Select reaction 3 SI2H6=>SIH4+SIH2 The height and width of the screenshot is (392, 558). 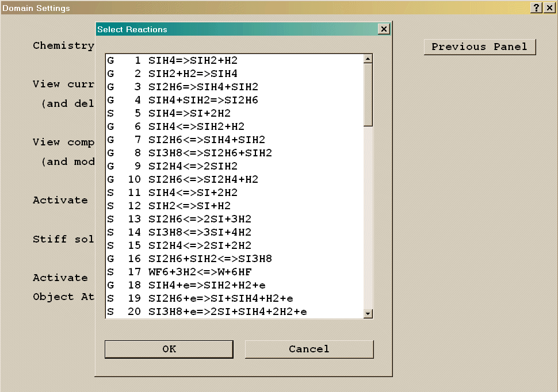(203, 87)
